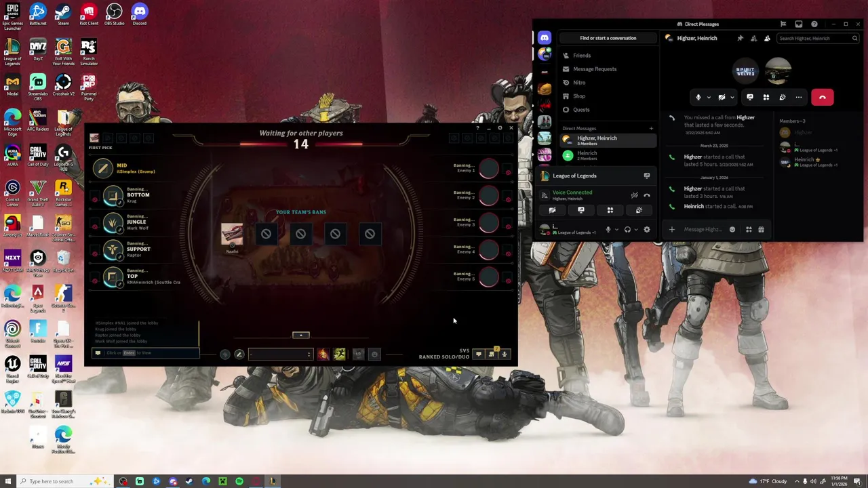Mute microphone in the Discord call controls
The width and height of the screenshot is (868, 488).
tap(698, 97)
